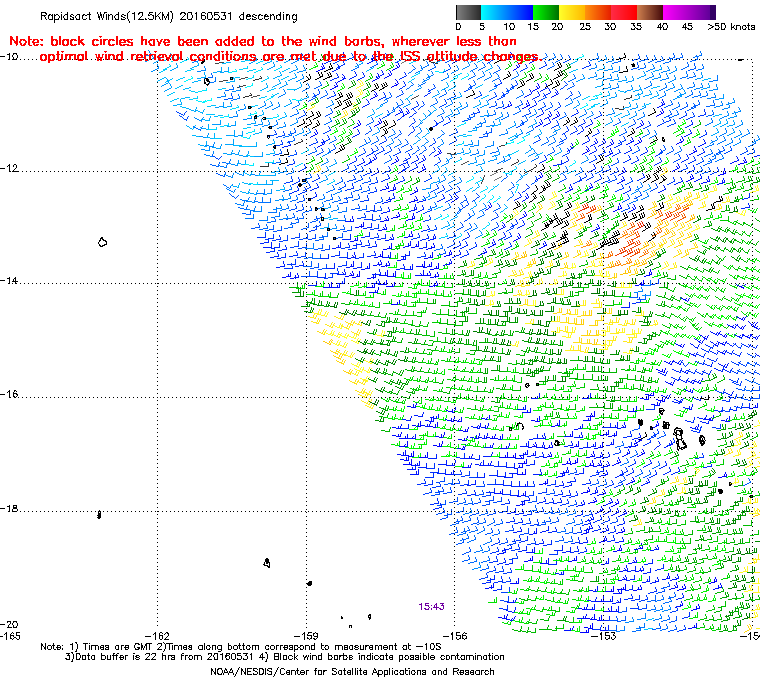
Task: Click the '25' legend scale label
Action: pyautogui.click(x=585, y=27)
